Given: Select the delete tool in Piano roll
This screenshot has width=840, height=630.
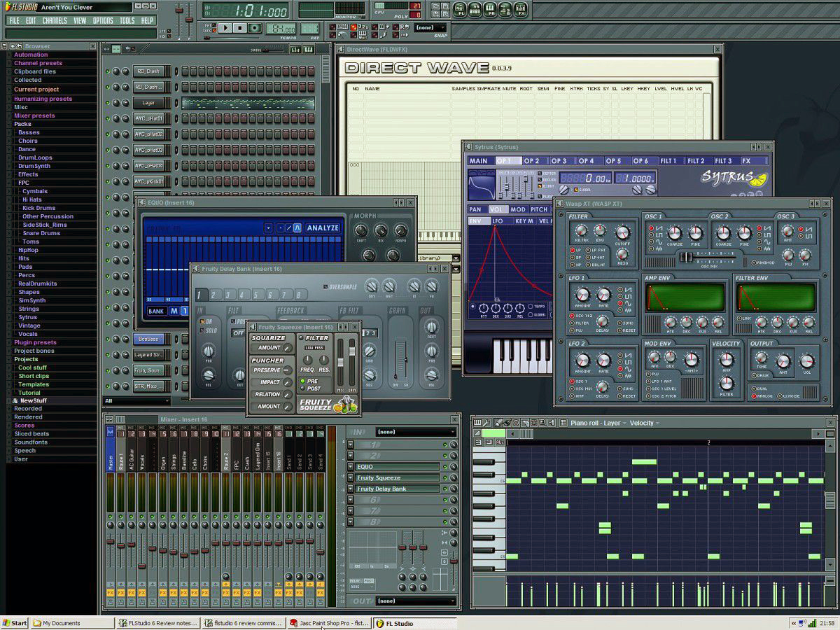Looking at the screenshot, I should [516, 423].
